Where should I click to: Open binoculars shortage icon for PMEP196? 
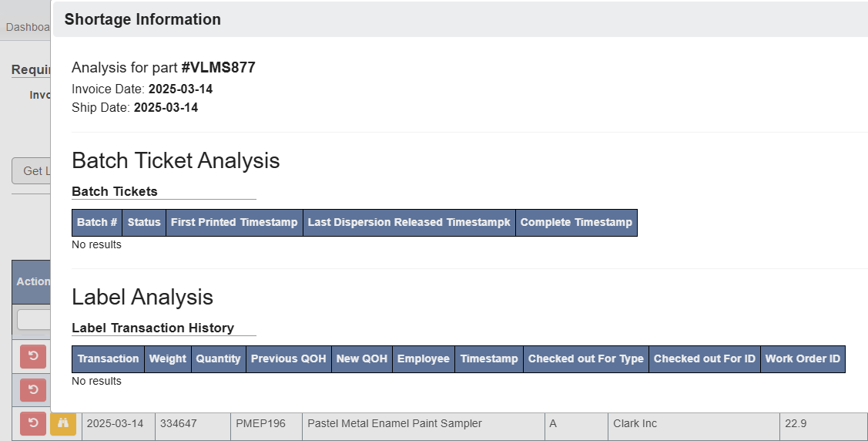[x=63, y=424]
